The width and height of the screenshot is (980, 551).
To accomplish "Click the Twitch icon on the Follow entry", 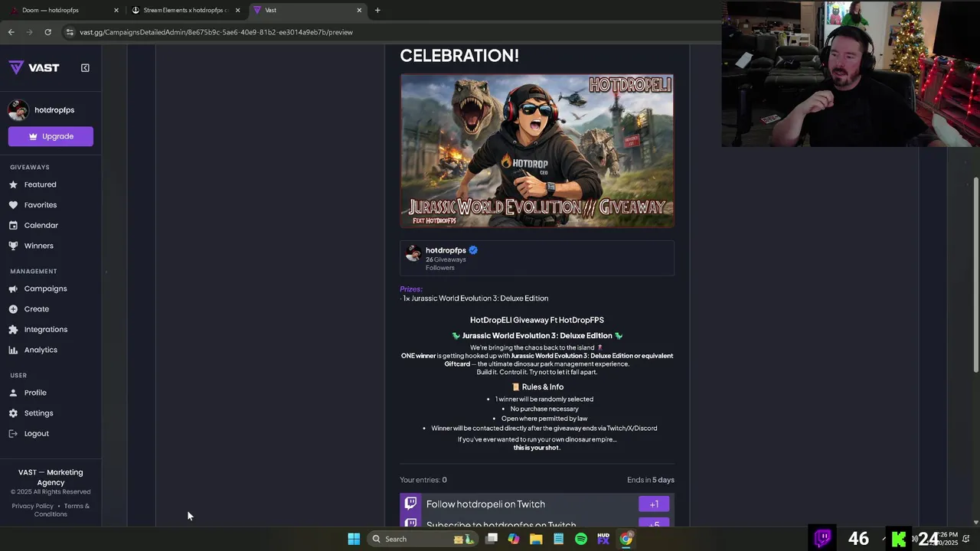I will coord(410,503).
